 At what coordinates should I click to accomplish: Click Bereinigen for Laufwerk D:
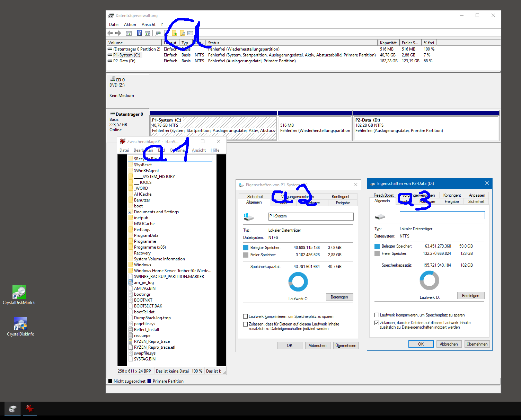471,296
